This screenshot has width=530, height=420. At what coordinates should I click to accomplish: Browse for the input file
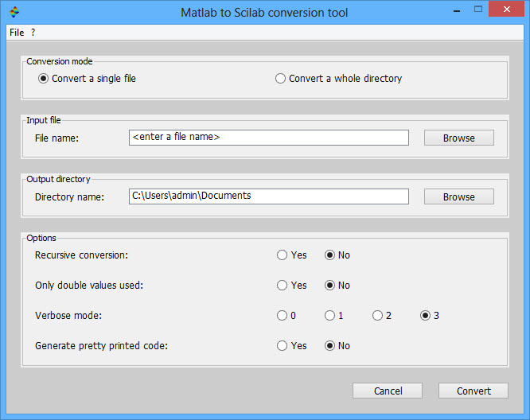[459, 138]
